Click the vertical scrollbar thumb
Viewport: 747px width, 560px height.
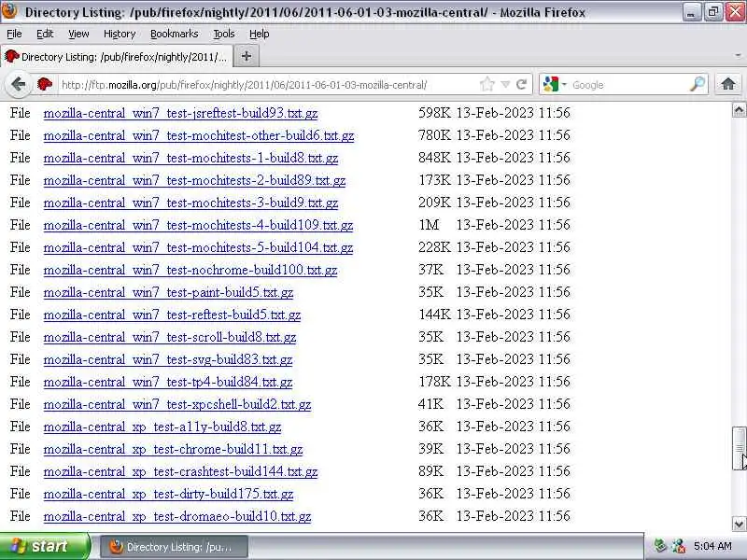(739, 448)
